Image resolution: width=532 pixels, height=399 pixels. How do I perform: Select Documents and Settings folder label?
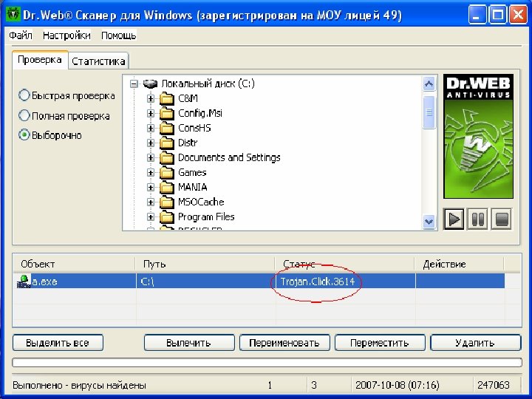click(229, 158)
